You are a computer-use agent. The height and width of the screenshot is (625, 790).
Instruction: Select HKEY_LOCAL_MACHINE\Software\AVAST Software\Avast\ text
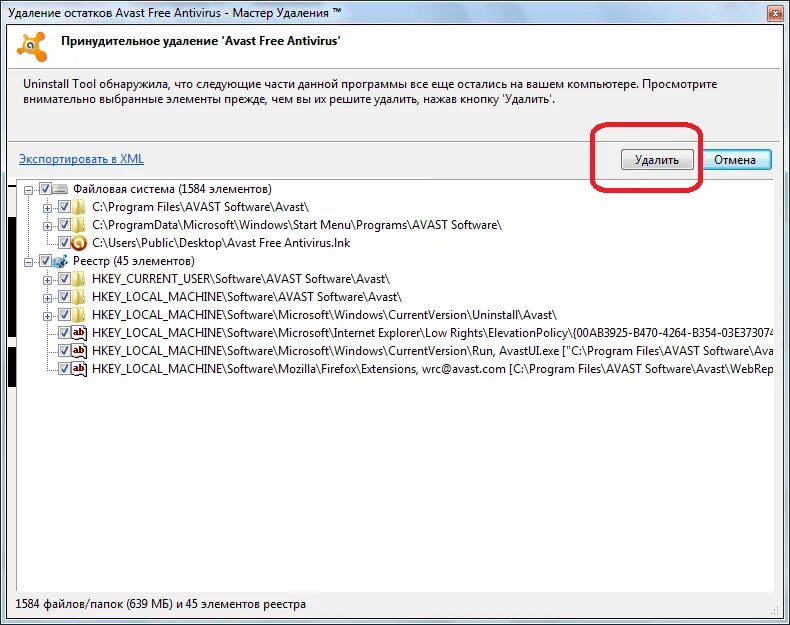click(247, 297)
